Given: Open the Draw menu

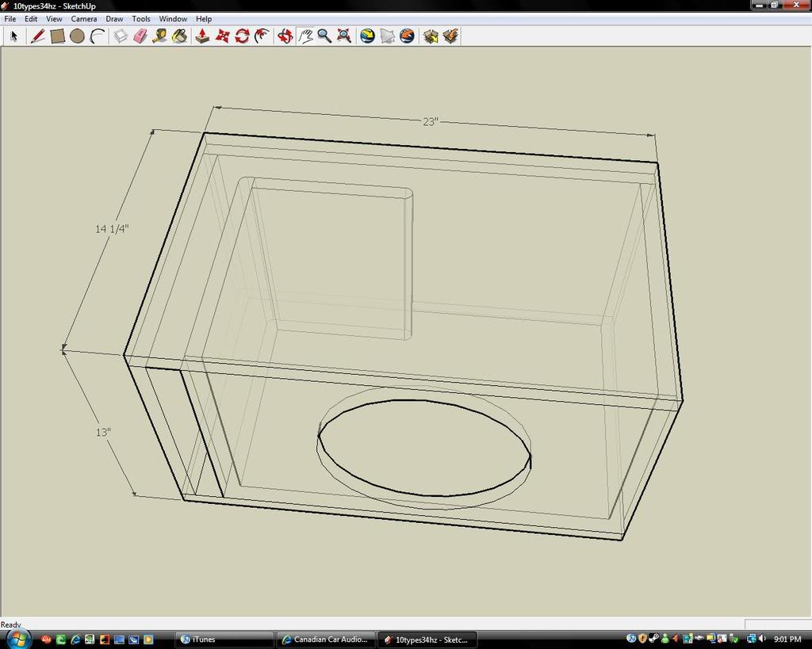Looking at the screenshot, I should pos(114,19).
